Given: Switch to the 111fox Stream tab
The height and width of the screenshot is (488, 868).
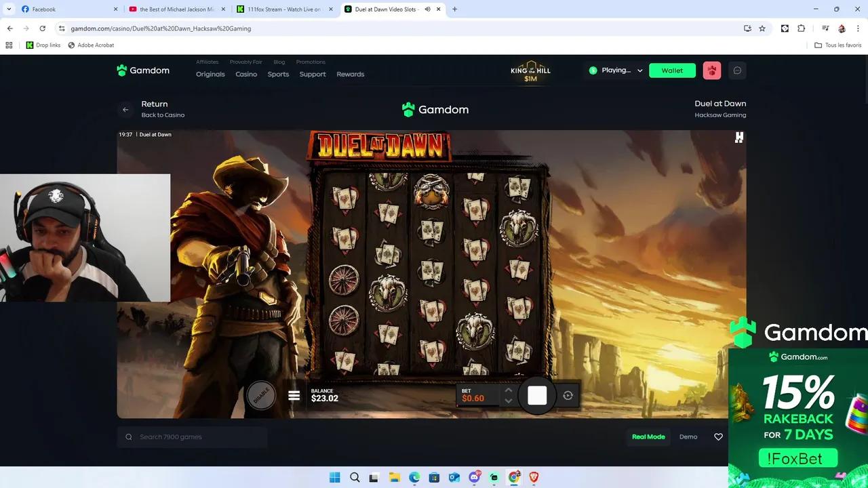Looking at the screenshot, I should point(284,9).
